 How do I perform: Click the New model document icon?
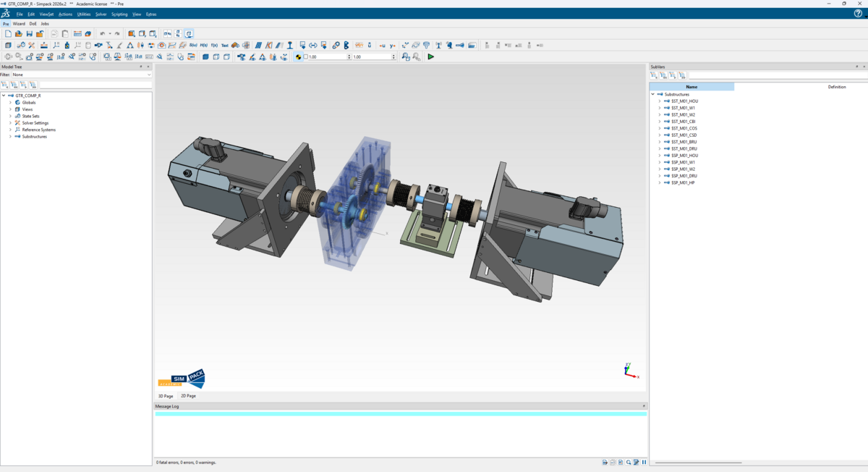point(8,34)
